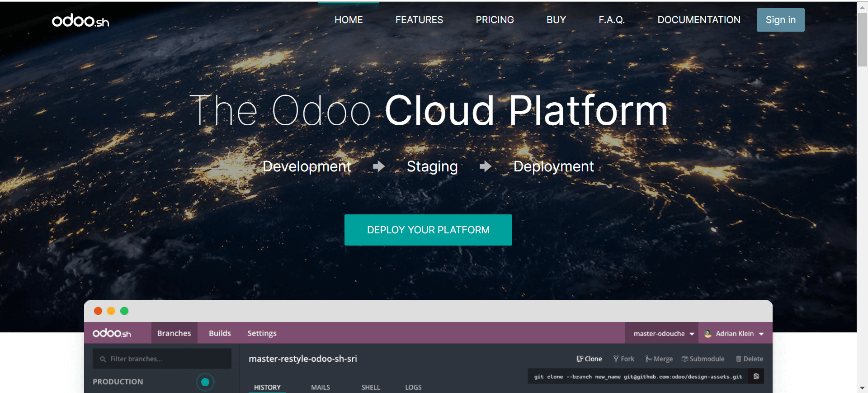868x393 pixels.
Task: Switch to the Branches tab
Action: [174, 333]
